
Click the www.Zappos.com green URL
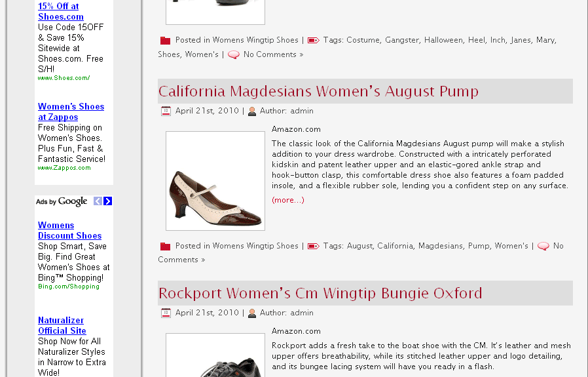pos(64,168)
